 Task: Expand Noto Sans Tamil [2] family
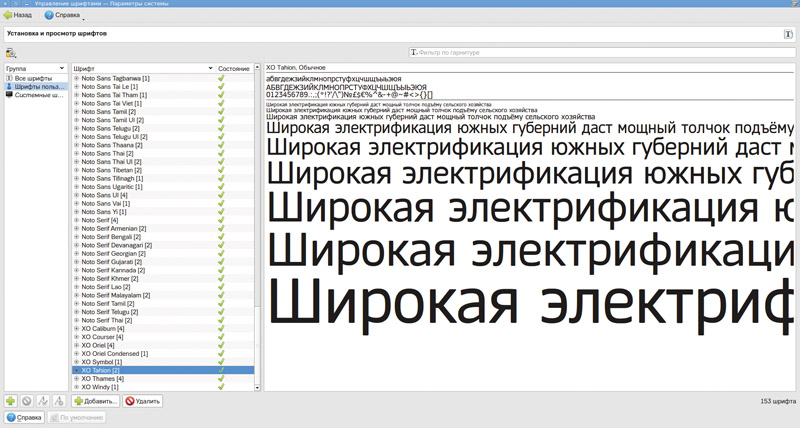click(77, 112)
